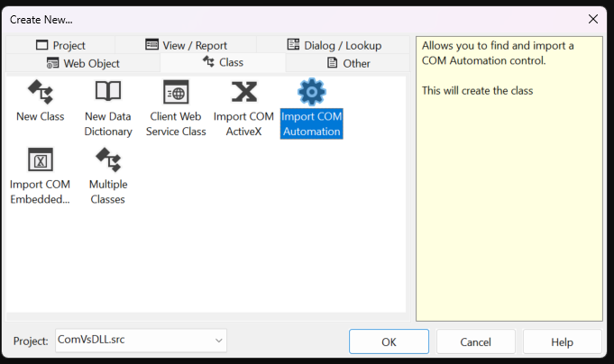
Task: Choose the Multiple Classes icon
Action: tap(108, 159)
